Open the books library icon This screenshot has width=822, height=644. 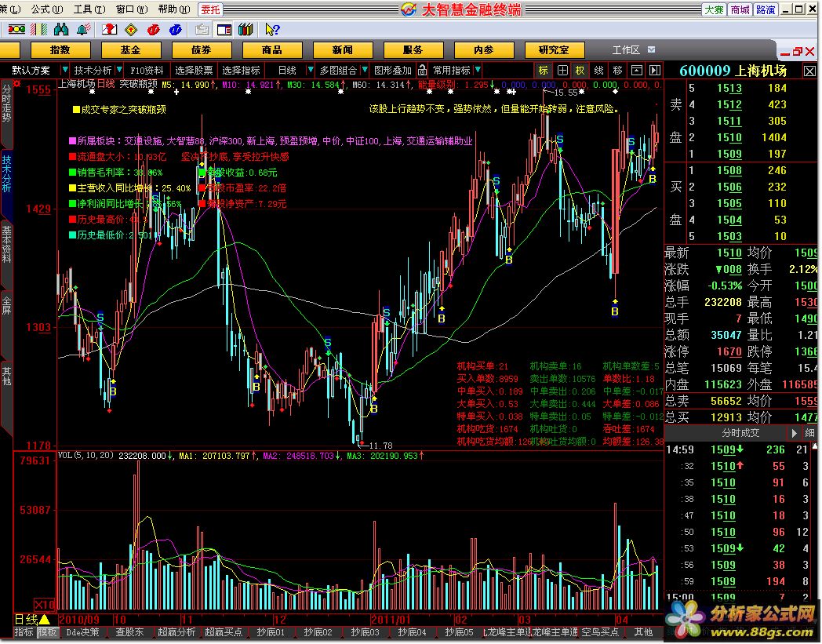point(246,29)
